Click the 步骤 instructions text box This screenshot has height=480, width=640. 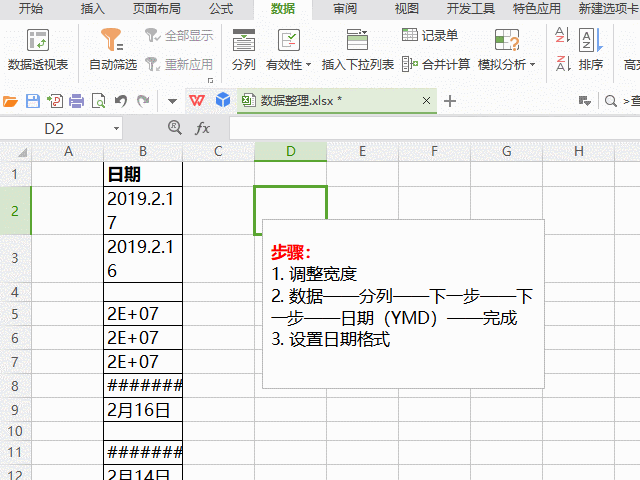tap(403, 304)
